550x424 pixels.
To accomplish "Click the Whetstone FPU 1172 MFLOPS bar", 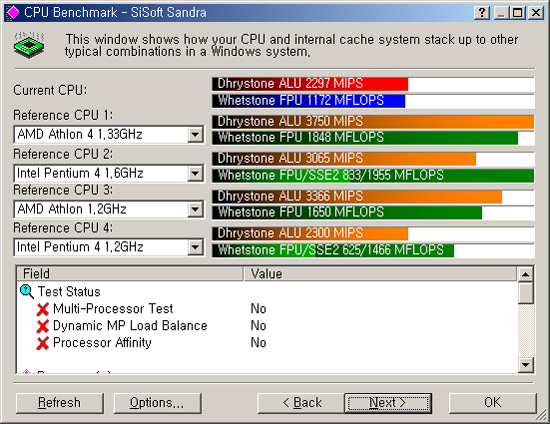I will tap(373, 101).
